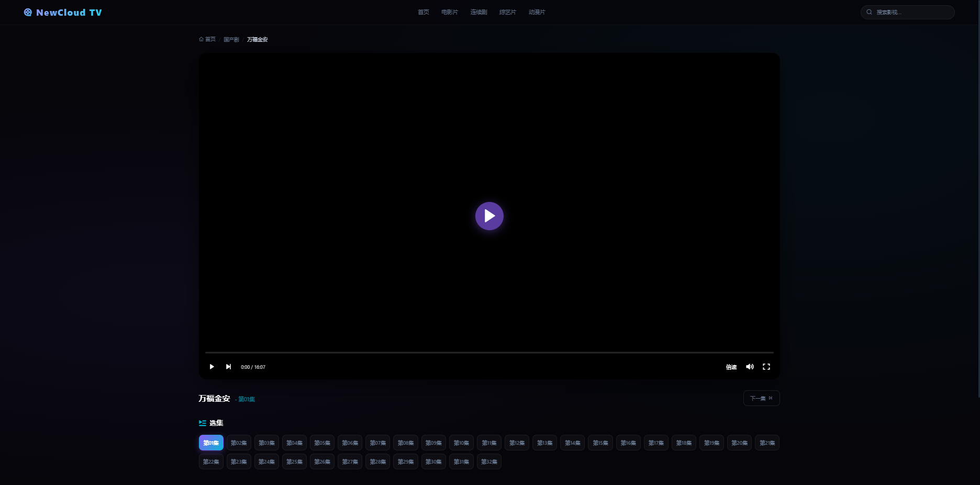Select episode 第02集
The width and height of the screenshot is (980, 485).
[239, 443]
